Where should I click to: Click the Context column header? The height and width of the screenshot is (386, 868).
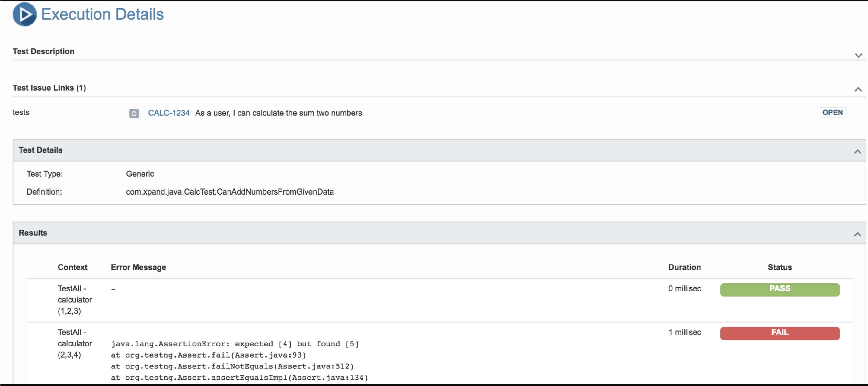(72, 267)
